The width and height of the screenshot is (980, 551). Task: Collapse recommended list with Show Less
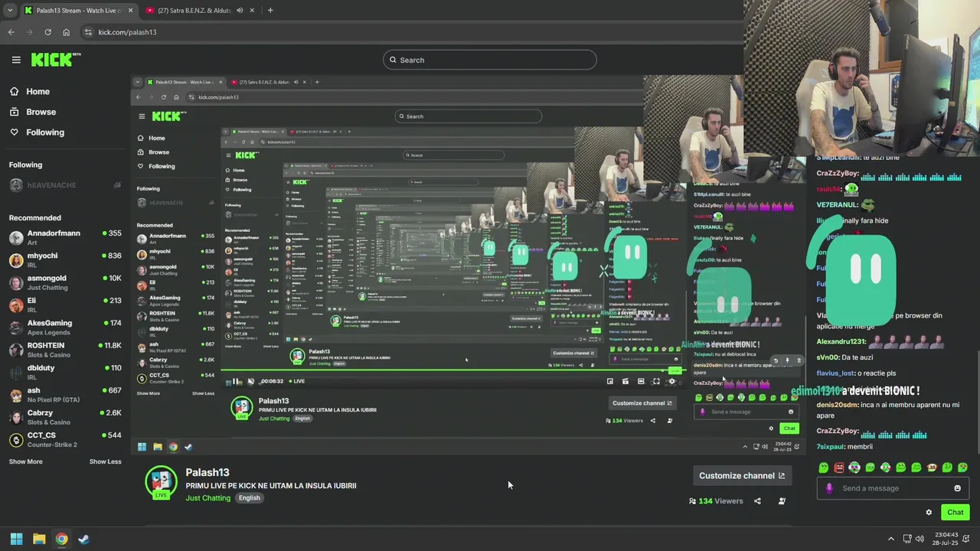tap(105, 461)
